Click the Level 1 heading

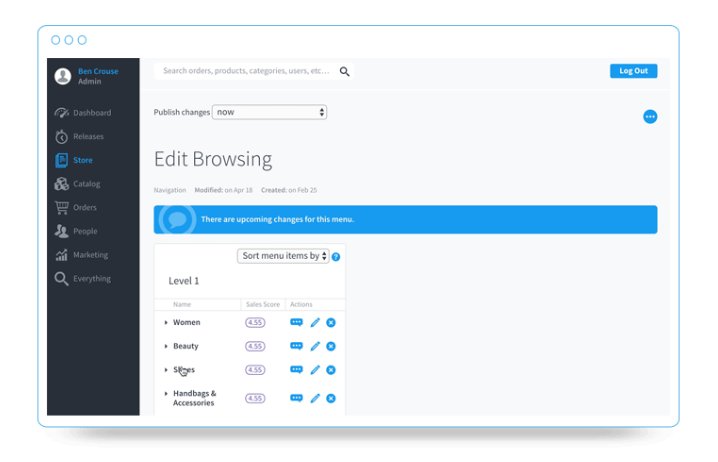click(184, 281)
